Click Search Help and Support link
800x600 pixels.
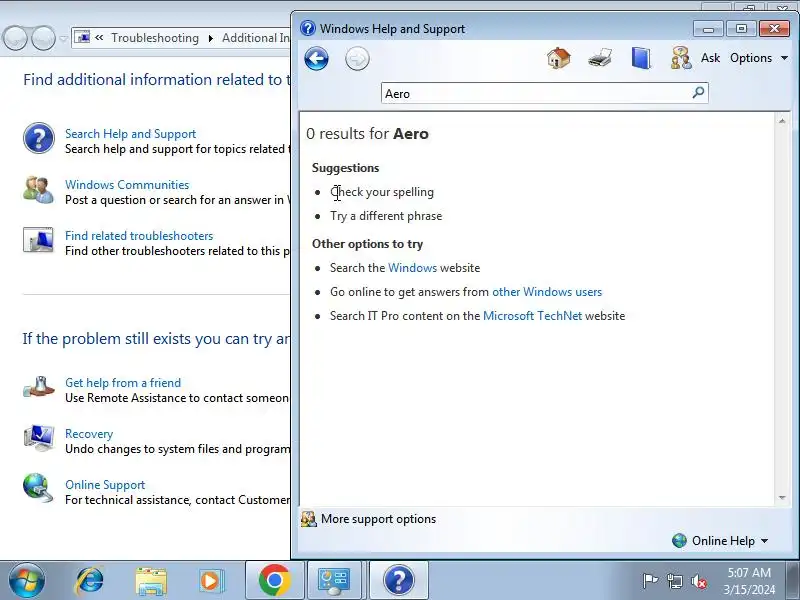[x=131, y=134]
